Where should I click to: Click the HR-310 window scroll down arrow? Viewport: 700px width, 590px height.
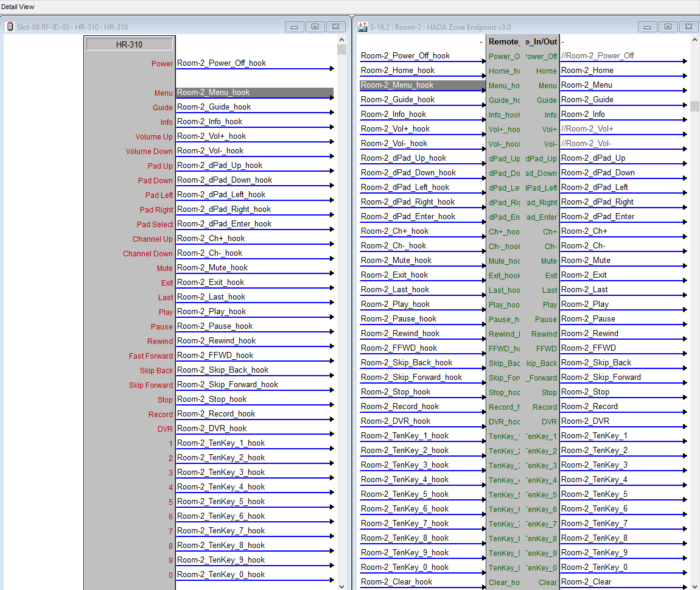point(341,585)
